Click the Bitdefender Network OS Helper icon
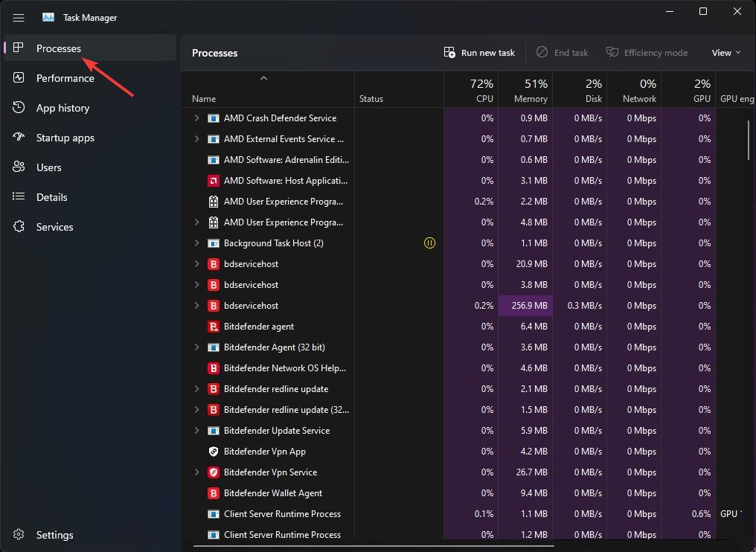 coord(213,368)
